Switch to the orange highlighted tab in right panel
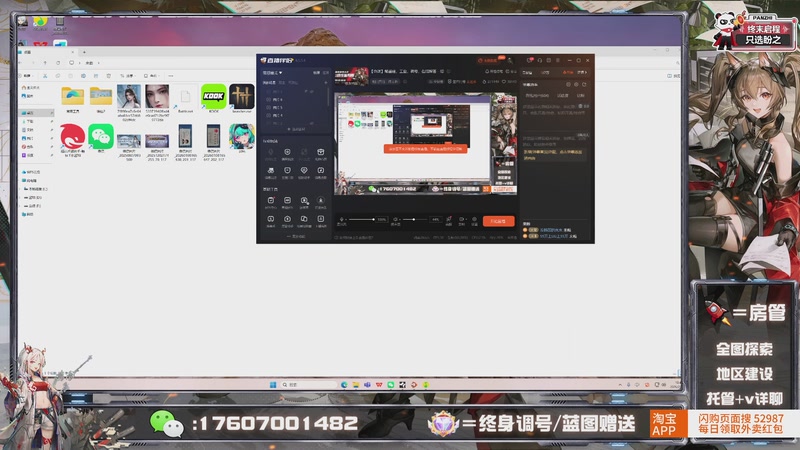800x450 pixels. [x=567, y=72]
